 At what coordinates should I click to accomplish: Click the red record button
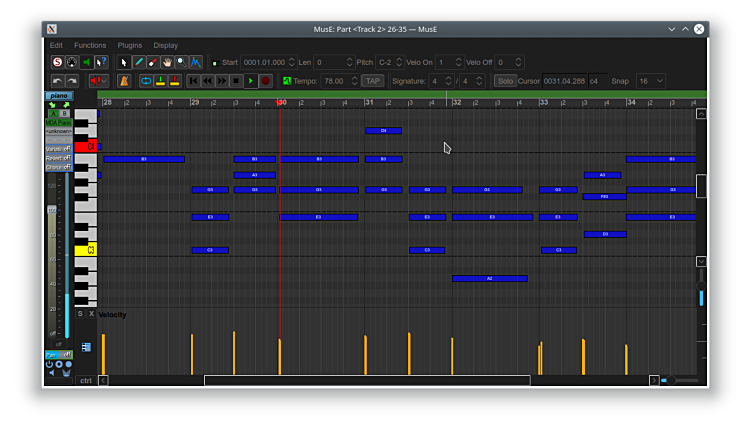pyautogui.click(x=265, y=81)
